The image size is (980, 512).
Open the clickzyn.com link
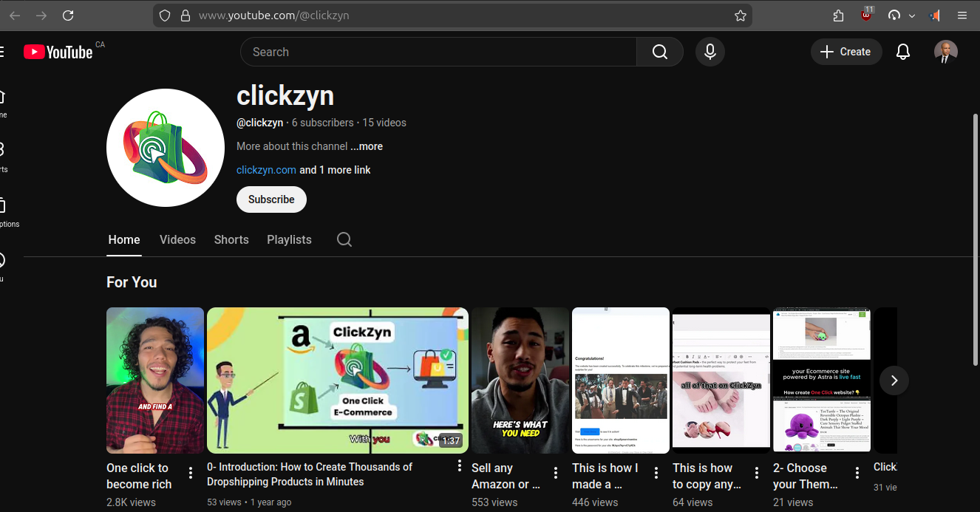pos(266,170)
